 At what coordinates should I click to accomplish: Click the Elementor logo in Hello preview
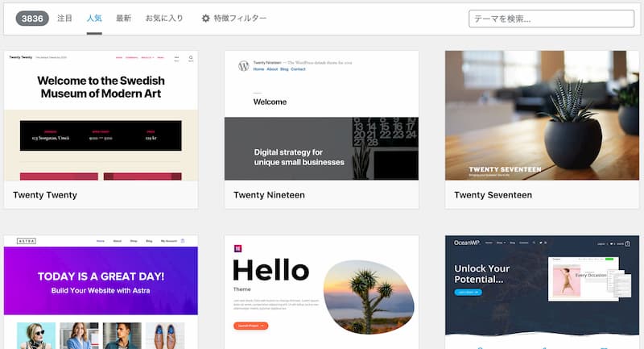coord(237,248)
